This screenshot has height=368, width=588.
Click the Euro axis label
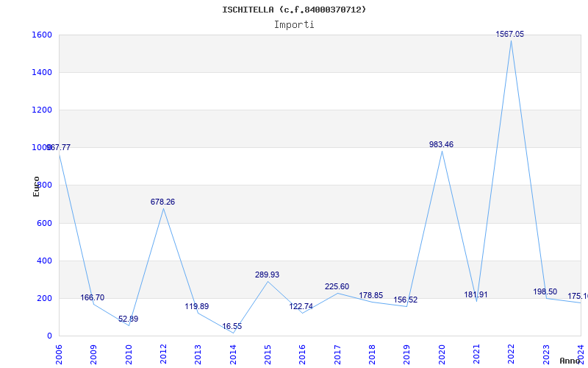36,186
